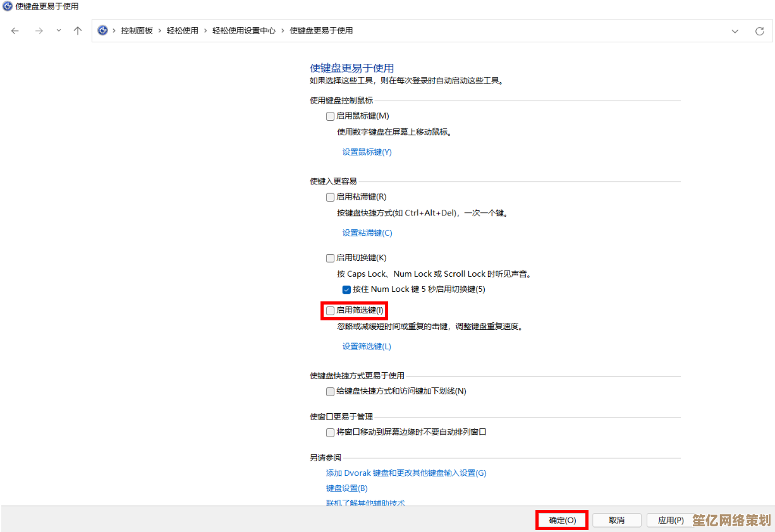
Task: Click the up one level arrow
Action: pyautogui.click(x=78, y=31)
